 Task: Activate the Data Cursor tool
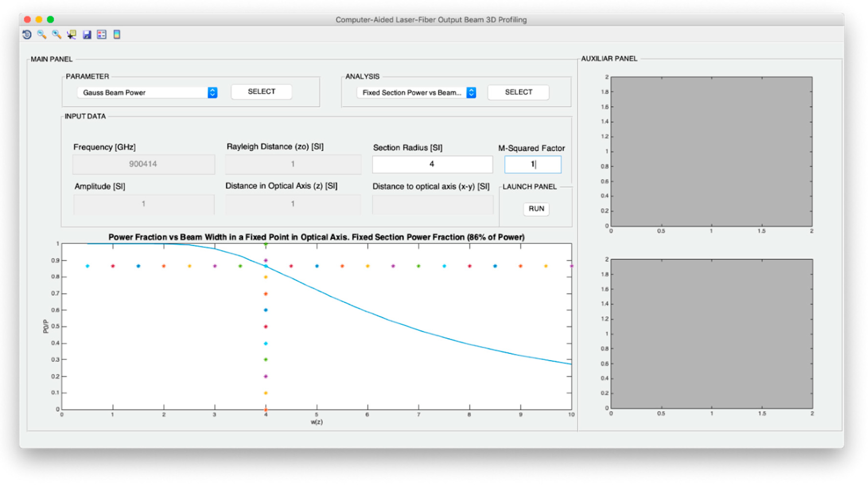point(71,34)
